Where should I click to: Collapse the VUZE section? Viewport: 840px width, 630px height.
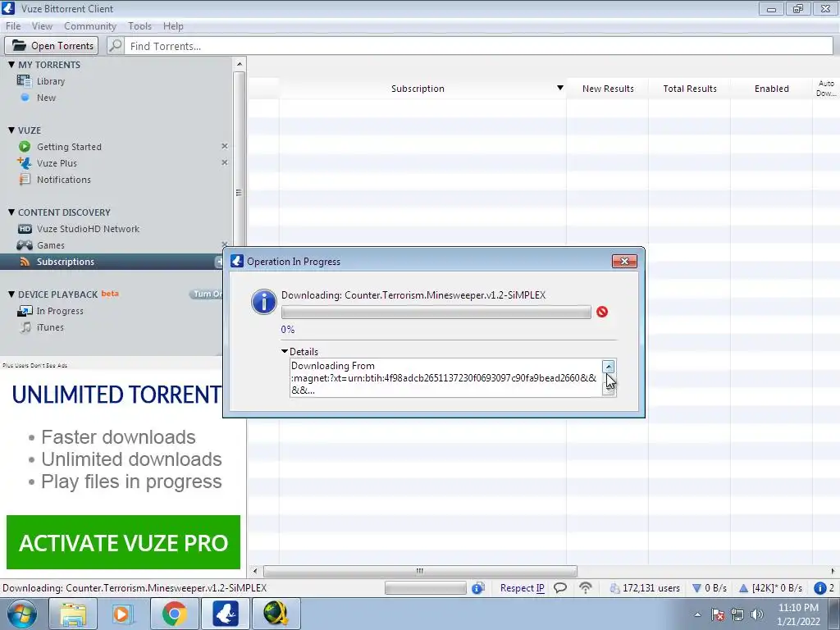11,130
